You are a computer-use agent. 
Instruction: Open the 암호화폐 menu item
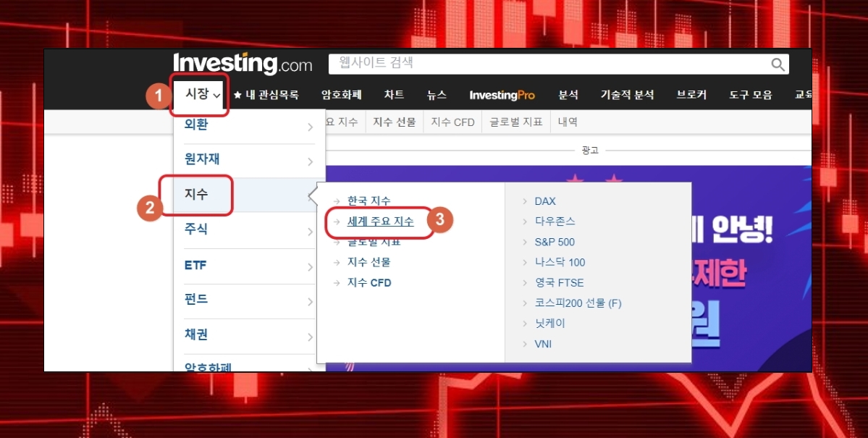click(342, 95)
